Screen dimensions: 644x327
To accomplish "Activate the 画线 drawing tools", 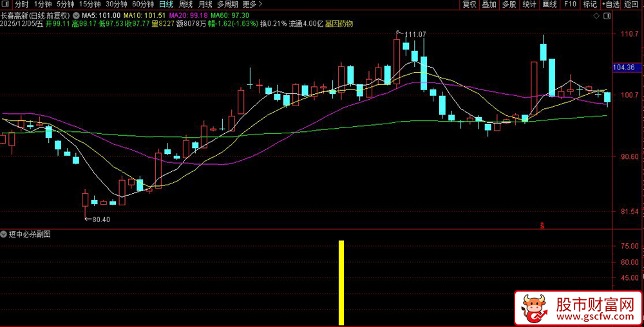I will click(549, 5).
